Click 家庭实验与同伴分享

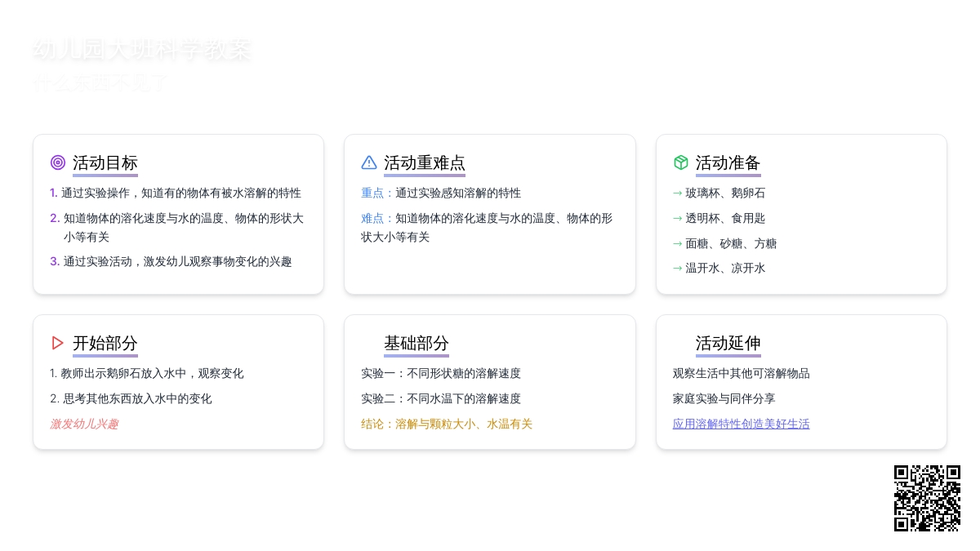tap(724, 398)
